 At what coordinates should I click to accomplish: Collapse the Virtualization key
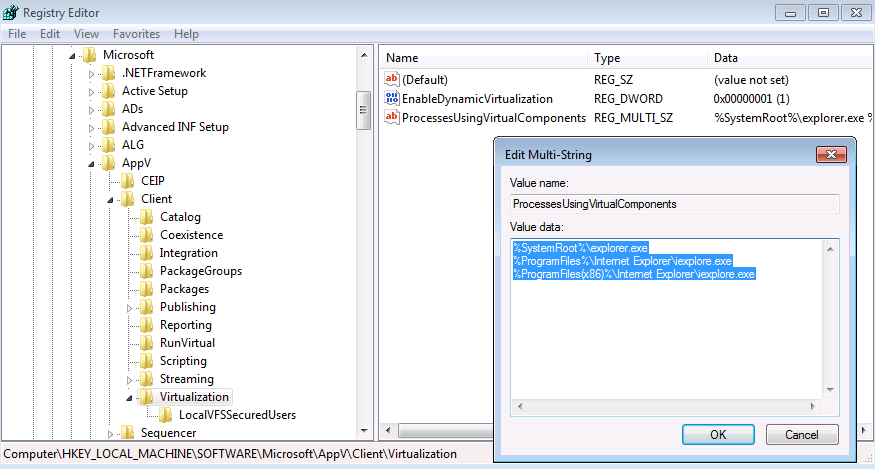pyautogui.click(x=129, y=398)
